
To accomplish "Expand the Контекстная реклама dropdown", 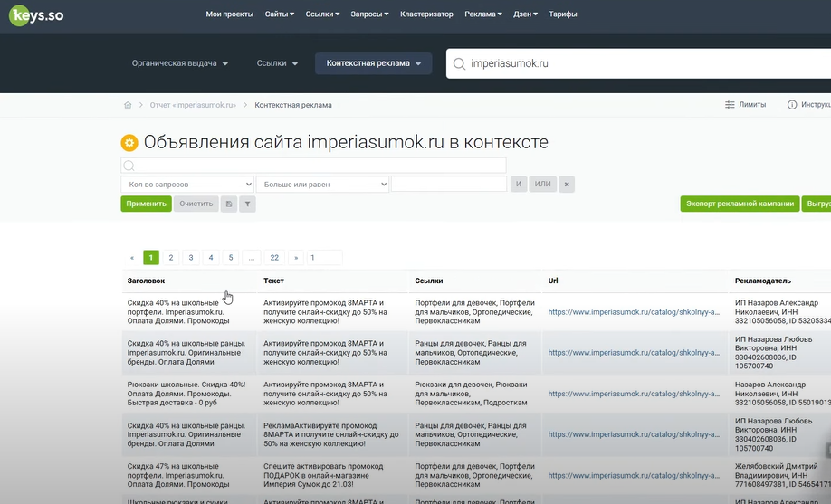I will click(374, 63).
